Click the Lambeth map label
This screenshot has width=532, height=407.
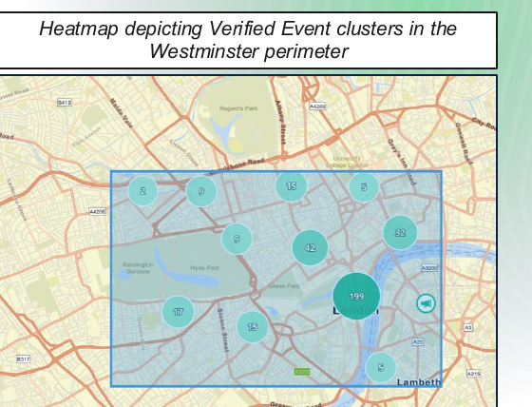tap(419, 382)
